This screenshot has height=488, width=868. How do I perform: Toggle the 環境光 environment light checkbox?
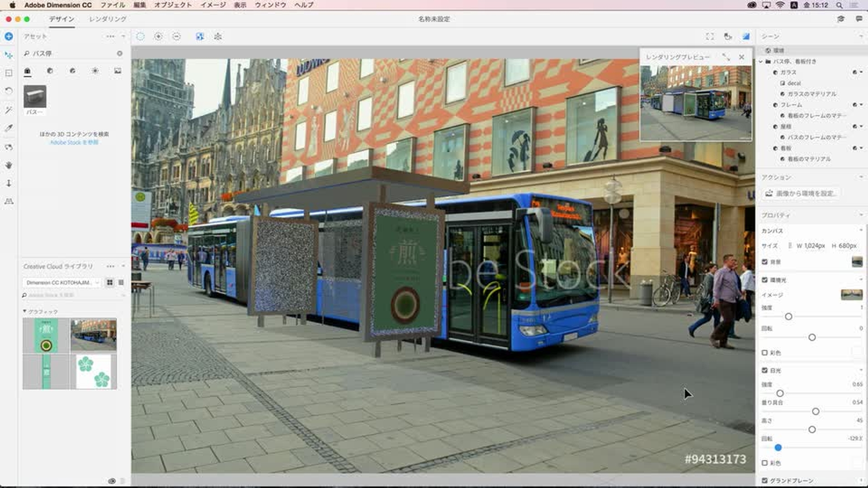tap(764, 280)
